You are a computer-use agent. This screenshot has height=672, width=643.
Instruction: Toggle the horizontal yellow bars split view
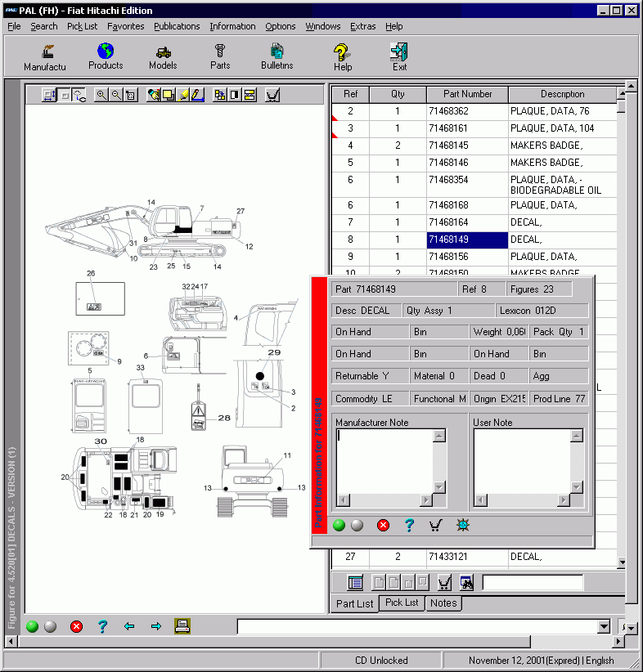click(x=250, y=95)
